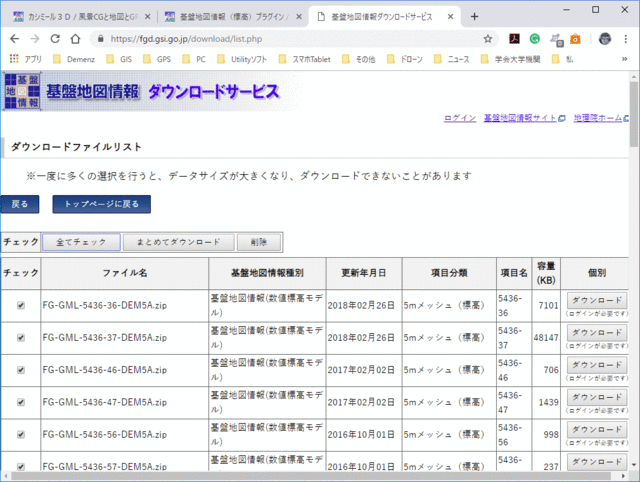Image resolution: width=640 pixels, height=482 pixels.
Task: Open the その他 bookmark folder
Action: (x=358, y=59)
